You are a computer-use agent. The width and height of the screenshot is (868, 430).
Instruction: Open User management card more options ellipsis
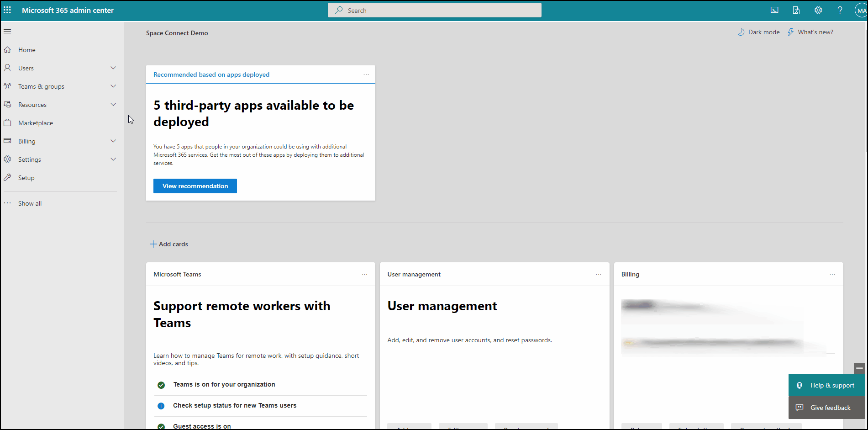(x=599, y=275)
